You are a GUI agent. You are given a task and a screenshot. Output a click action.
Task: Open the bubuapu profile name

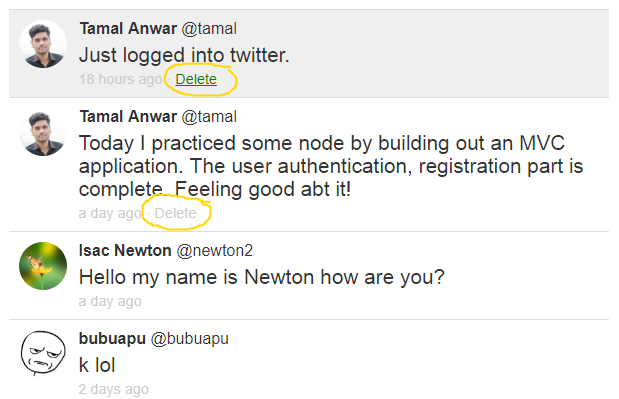[x=112, y=339]
